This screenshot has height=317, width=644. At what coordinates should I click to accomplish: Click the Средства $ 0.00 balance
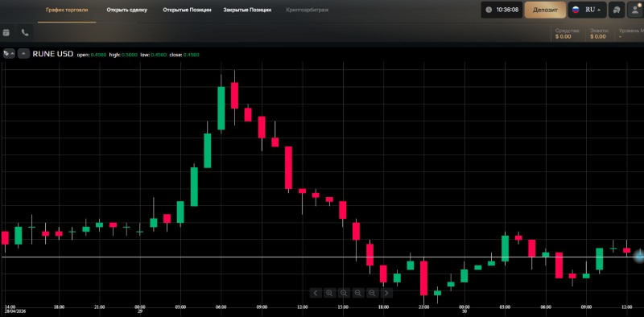[568, 33]
